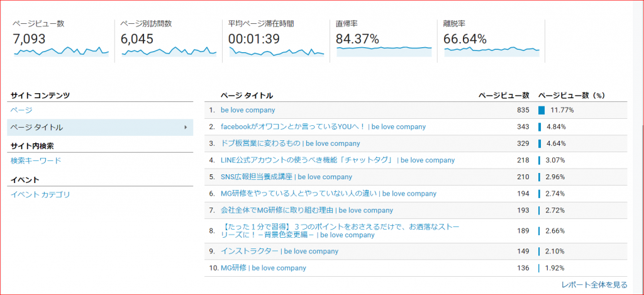Click the 7,093 page views value
The width and height of the screenshot is (644, 295).
29,38
